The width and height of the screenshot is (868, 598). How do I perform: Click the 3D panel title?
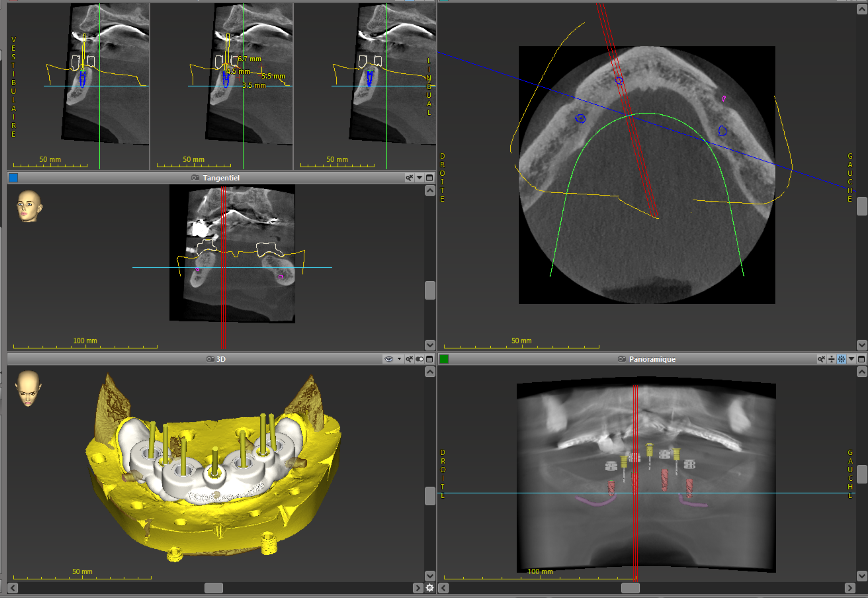click(x=221, y=359)
